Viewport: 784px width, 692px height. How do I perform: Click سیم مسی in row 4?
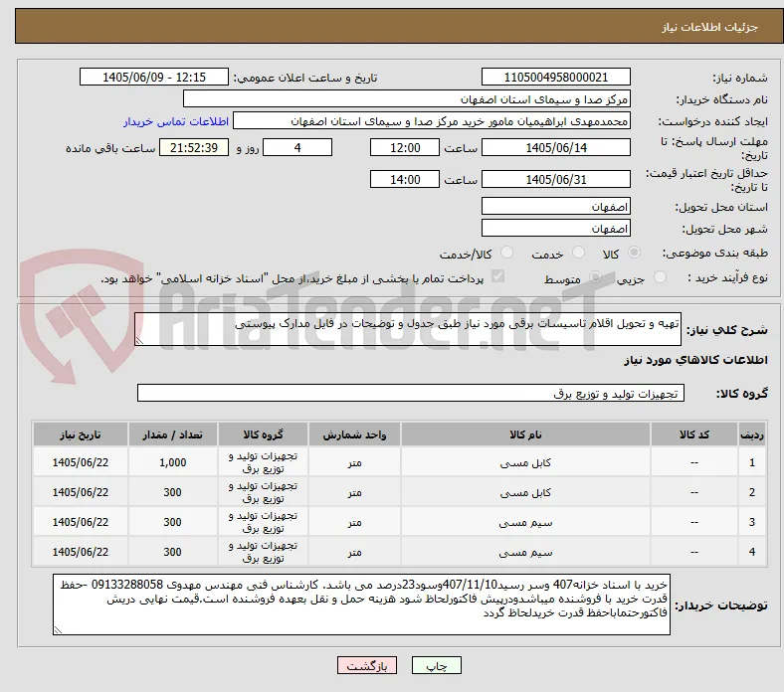coord(525,553)
